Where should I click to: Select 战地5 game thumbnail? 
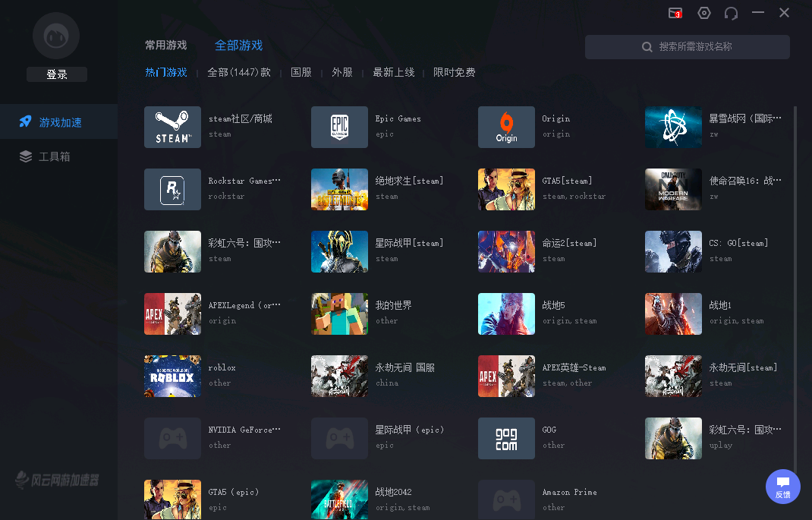[506, 314]
